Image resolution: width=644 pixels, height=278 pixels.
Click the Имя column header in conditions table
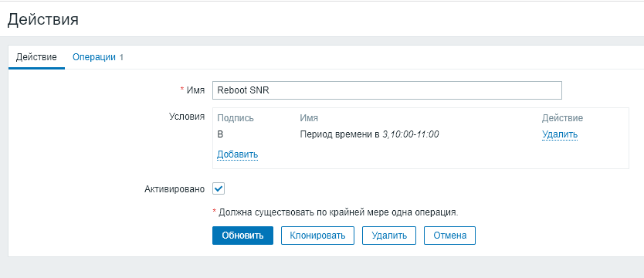pos(309,118)
